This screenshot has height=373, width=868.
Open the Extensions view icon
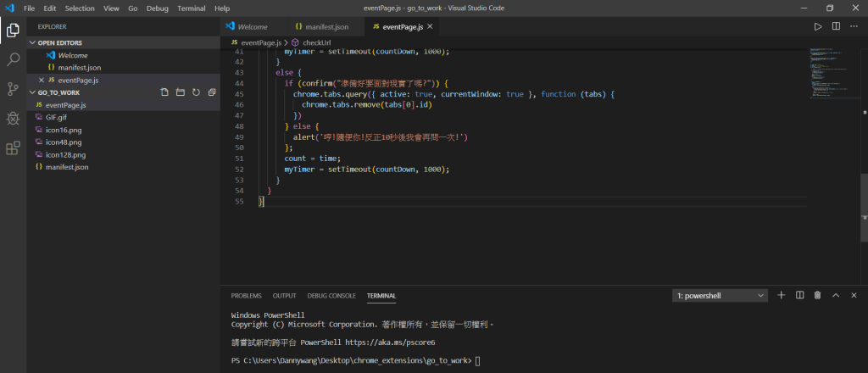(x=13, y=148)
